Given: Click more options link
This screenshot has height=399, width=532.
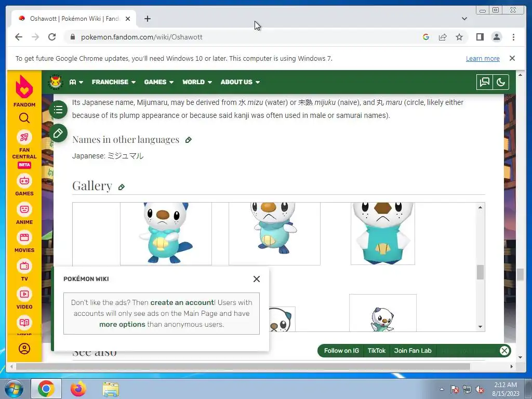Looking at the screenshot, I should pos(122,324).
